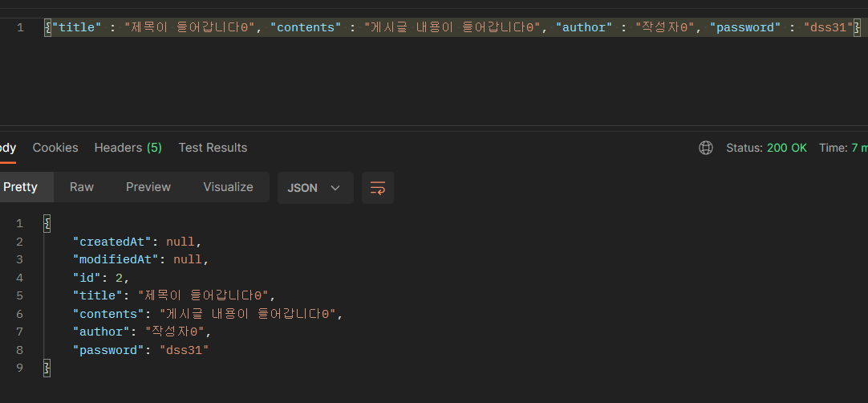This screenshot has width=868, height=403.
Task: Click the response "contents" value string
Action: 248,314
